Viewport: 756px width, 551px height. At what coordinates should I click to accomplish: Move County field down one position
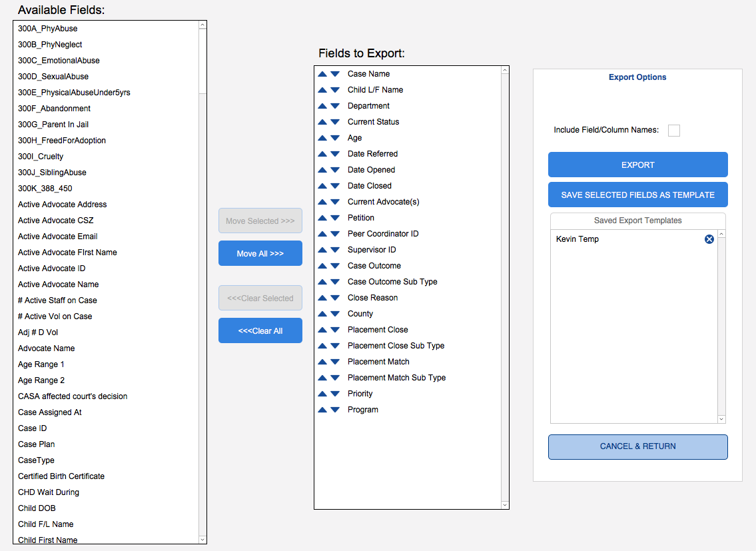335,314
